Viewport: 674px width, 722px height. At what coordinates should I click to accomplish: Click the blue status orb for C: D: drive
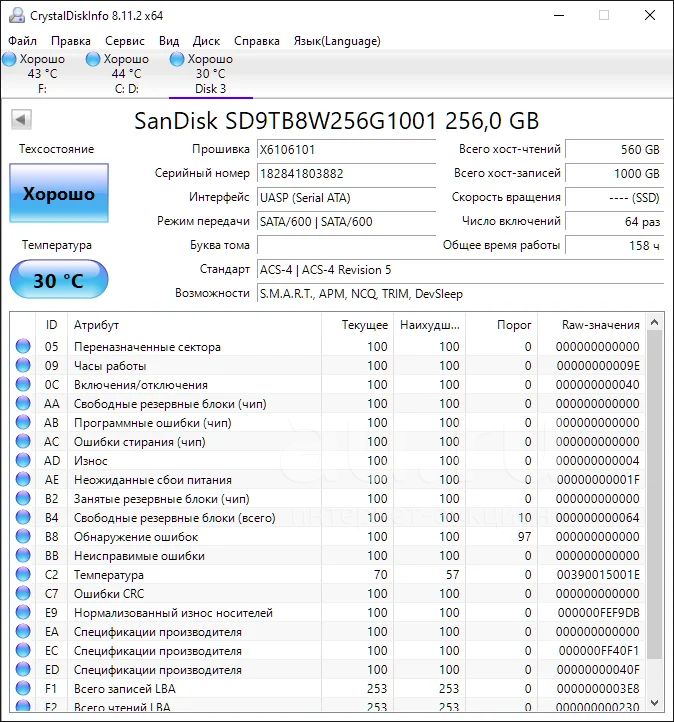point(93,59)
